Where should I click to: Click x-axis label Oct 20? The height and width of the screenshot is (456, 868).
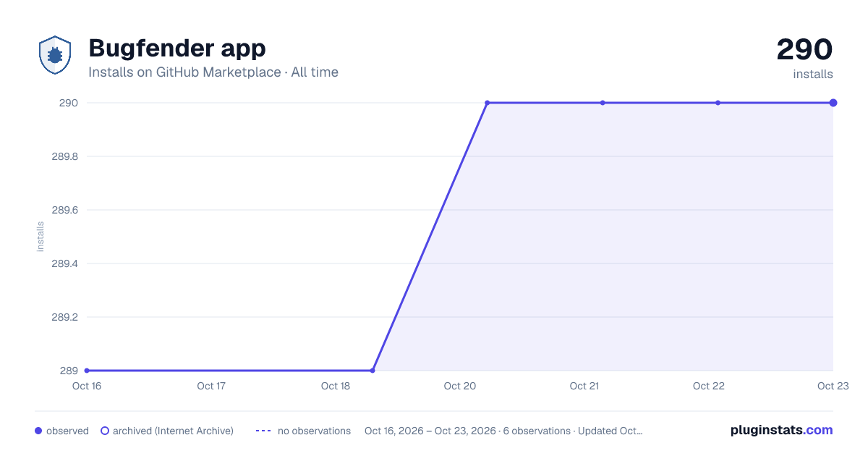pyautogui.click(x=460, y=386)
